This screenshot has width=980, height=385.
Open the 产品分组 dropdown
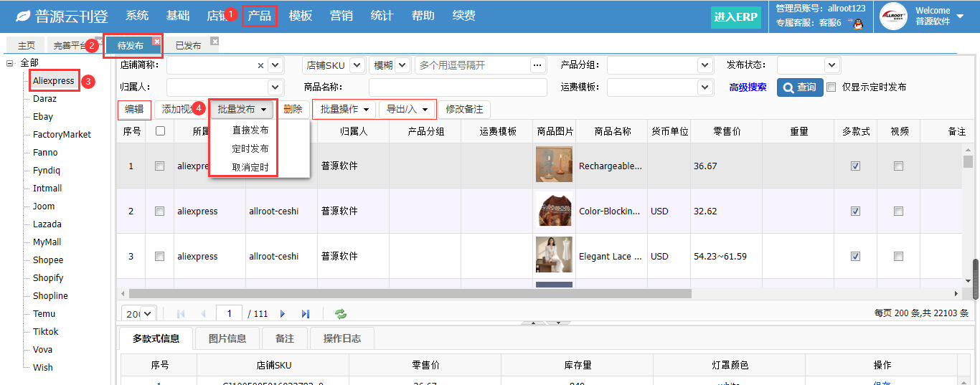point(705,65)
